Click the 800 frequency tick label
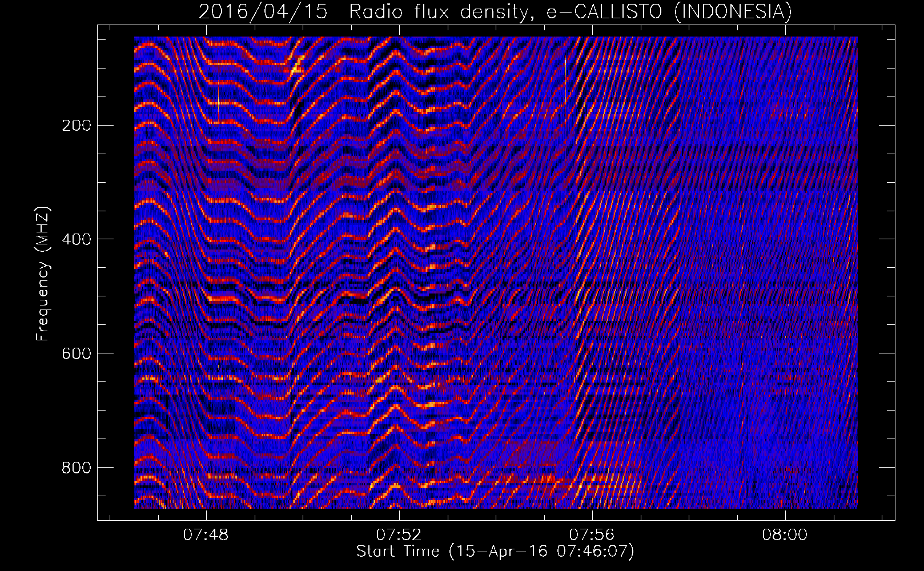 pyautogui.click(x=77, y=468)
